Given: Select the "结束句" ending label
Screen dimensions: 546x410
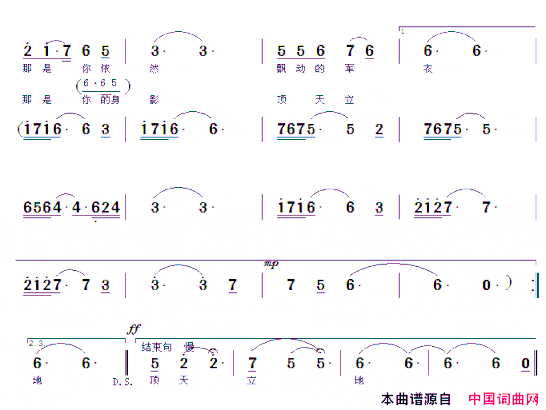Looking at the screenshot, I should click(x=156, y=347).
